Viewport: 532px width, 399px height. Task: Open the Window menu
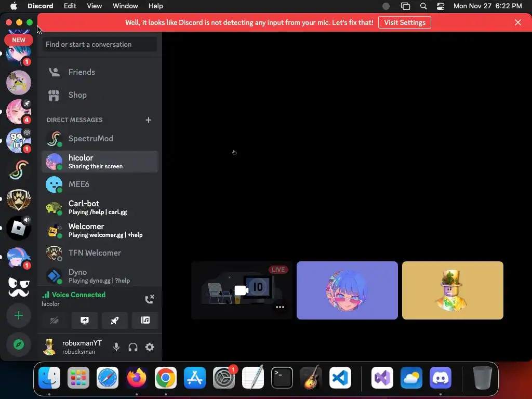(x=125, y=6)
